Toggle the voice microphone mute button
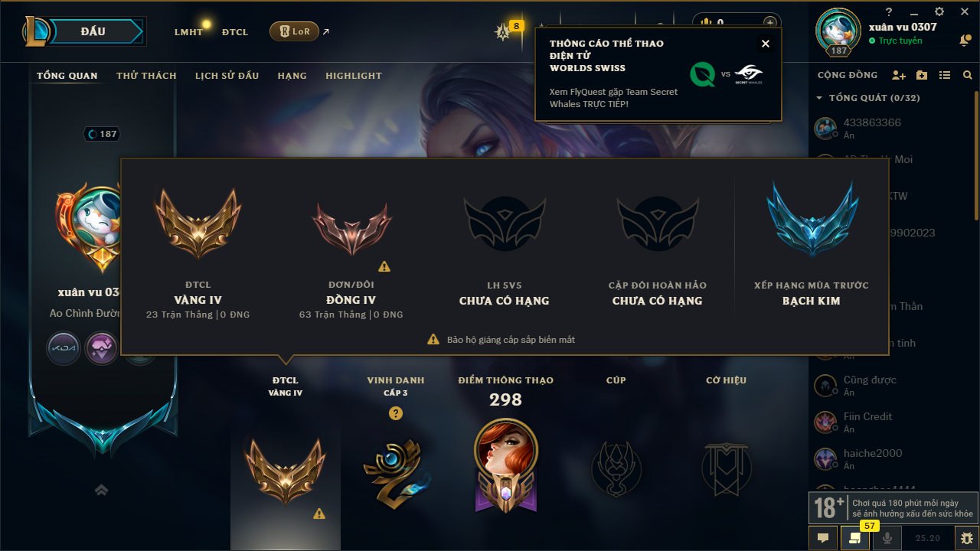Image resolution: width=980 pixels, height=551 pixels. tap(887, 538)
